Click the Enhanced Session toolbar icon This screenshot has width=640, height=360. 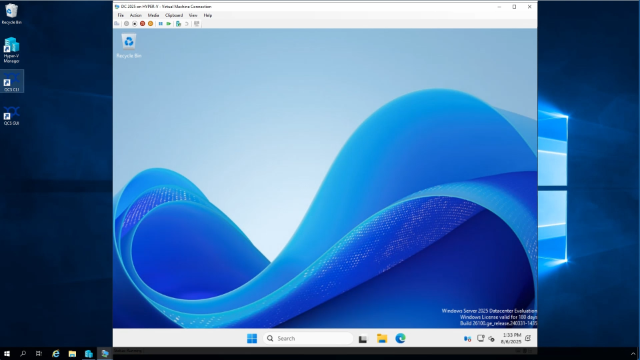pyautogui.click(x=197, y=24)
